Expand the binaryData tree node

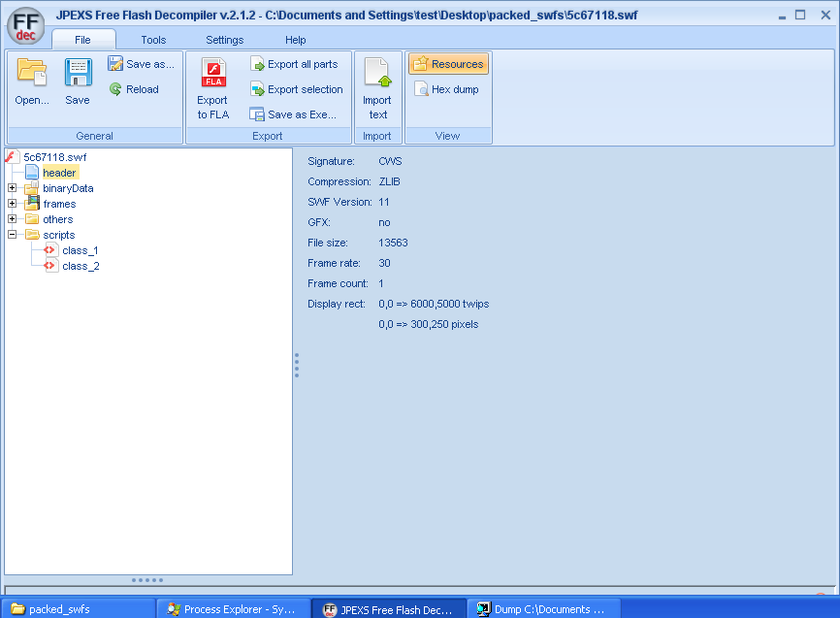pyautogui.click(x=13, y=187)
